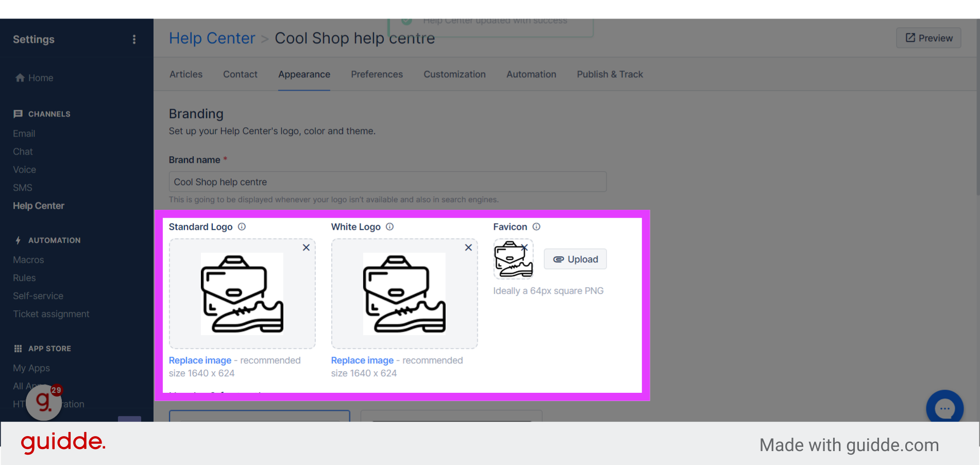Switch to the Articles tab
Viewport: 980px width, 465px height.
click(x=186, y=74)
